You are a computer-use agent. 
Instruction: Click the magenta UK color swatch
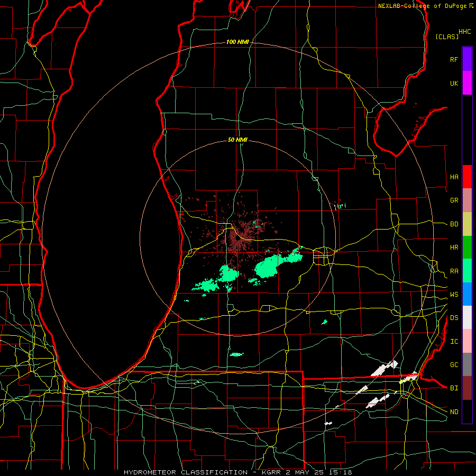pyautogui.click(x=467, y=83)
